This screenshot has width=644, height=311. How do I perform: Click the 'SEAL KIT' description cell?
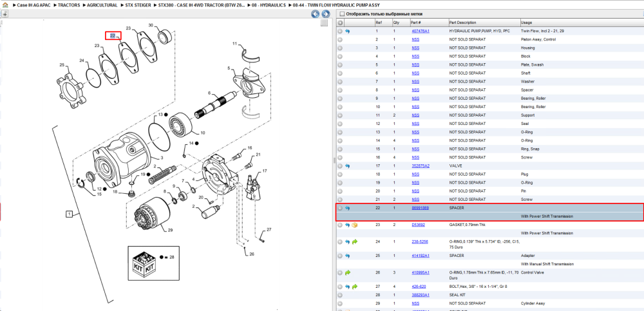click(457, 295)
